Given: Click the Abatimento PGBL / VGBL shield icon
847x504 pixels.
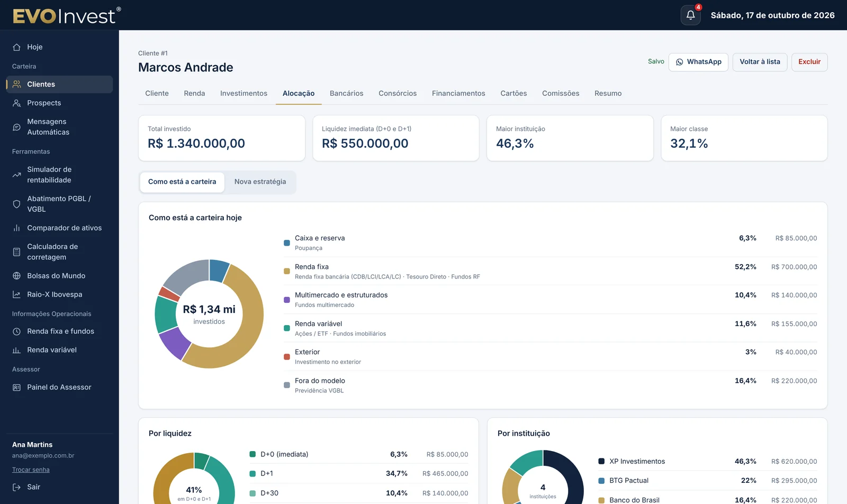Looking at the screenshot, I should 17,204.
